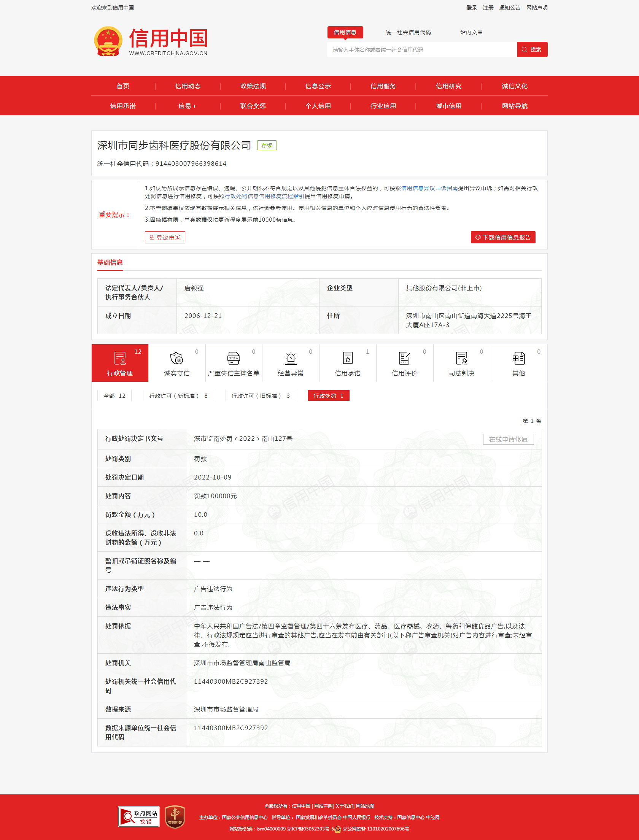Select the 信用信息 search tab
639x840 pixels.
click(345, 32)
